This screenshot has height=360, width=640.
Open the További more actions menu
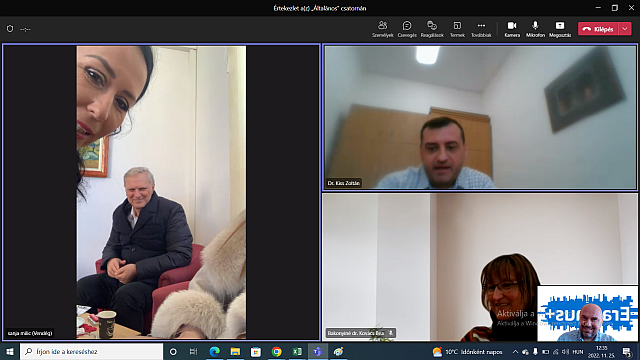[481, 29]
